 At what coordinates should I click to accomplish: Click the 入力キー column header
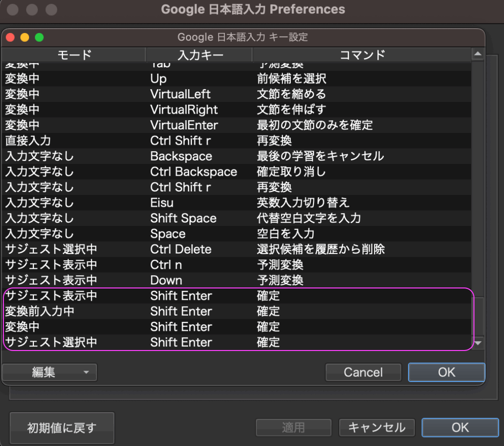tap(199, 55)
